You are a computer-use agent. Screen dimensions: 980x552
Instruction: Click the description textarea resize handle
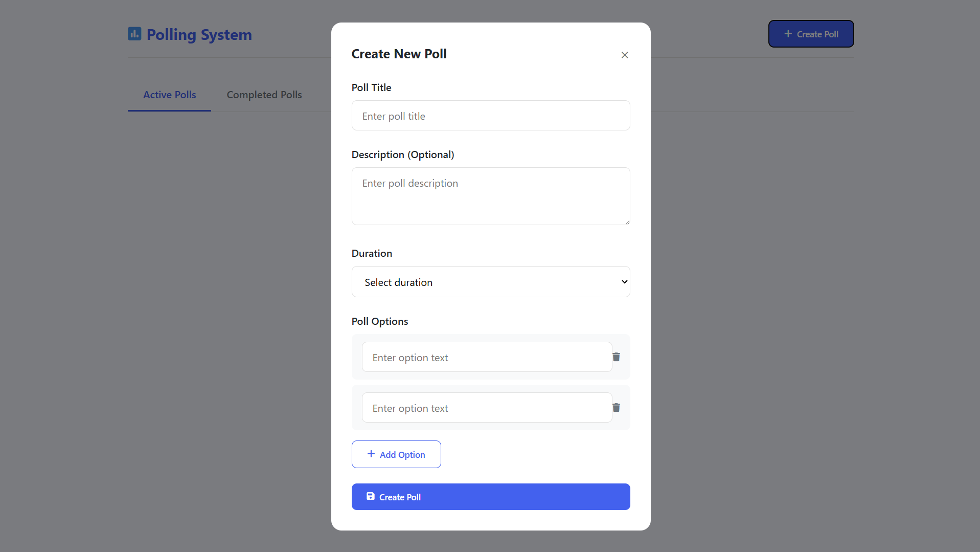pos(627,222)
